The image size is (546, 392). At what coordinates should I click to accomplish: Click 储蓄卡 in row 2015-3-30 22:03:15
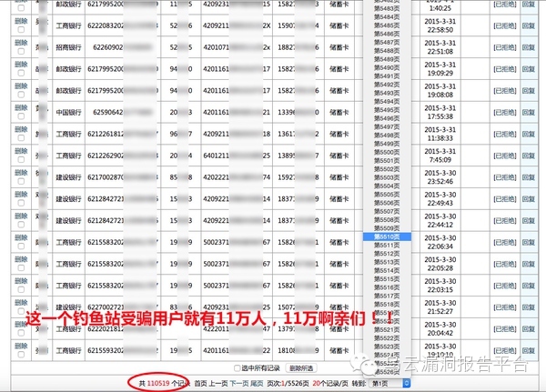coord(339,286)
